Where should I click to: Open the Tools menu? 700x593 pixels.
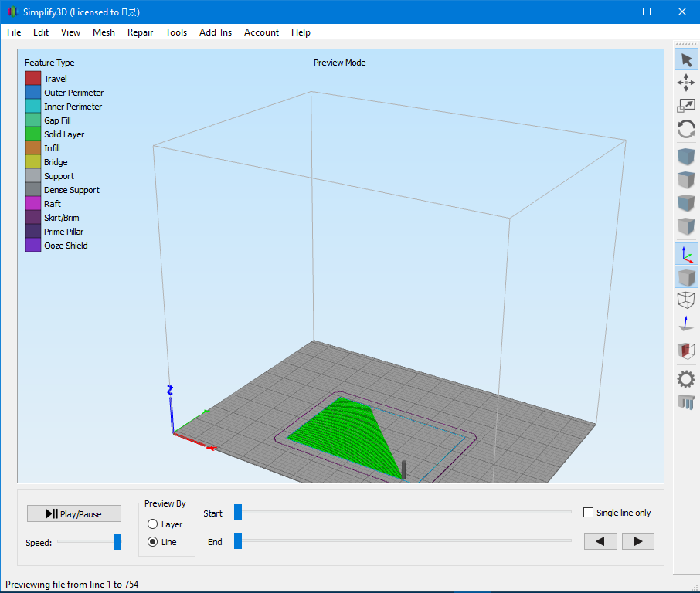pyautogui.click(x=176, y=32)
